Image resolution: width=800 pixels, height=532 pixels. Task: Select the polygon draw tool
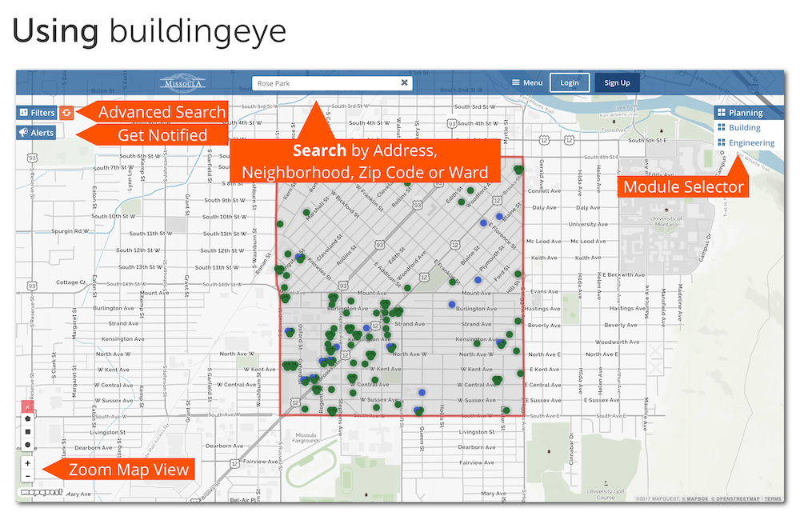point(27,418)
